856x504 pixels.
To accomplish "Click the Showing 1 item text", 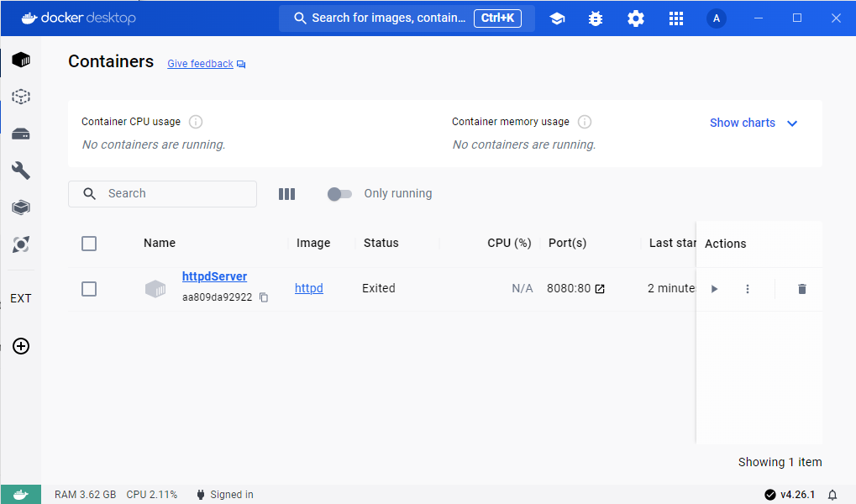I will click(780, 462).
